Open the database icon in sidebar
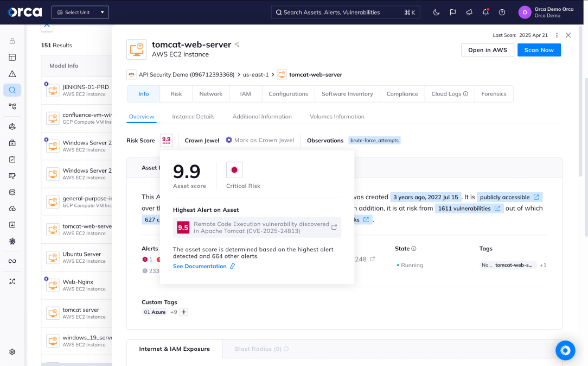This screenshot has width=588, height=366. point(12,192)
